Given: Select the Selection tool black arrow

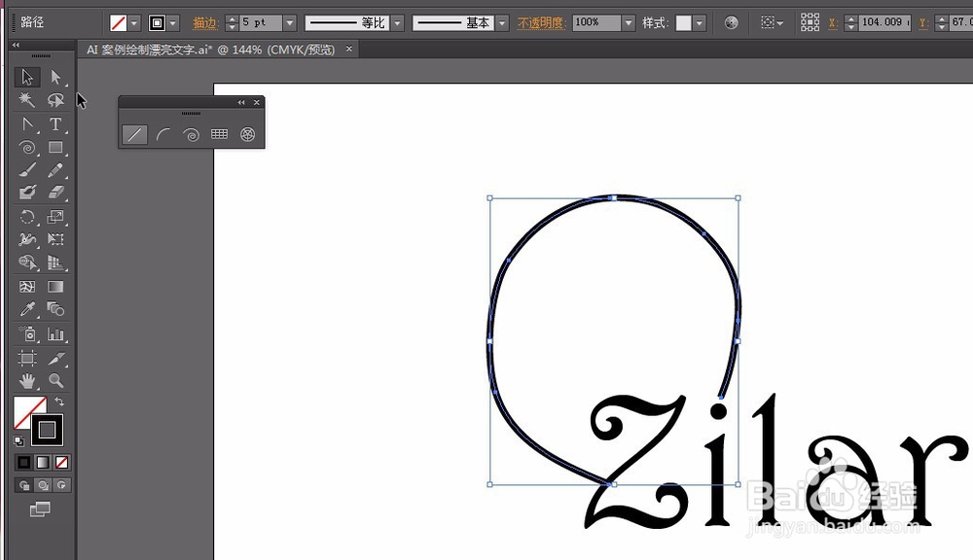Looking at the screenshot, I should [x=26, y=77].
